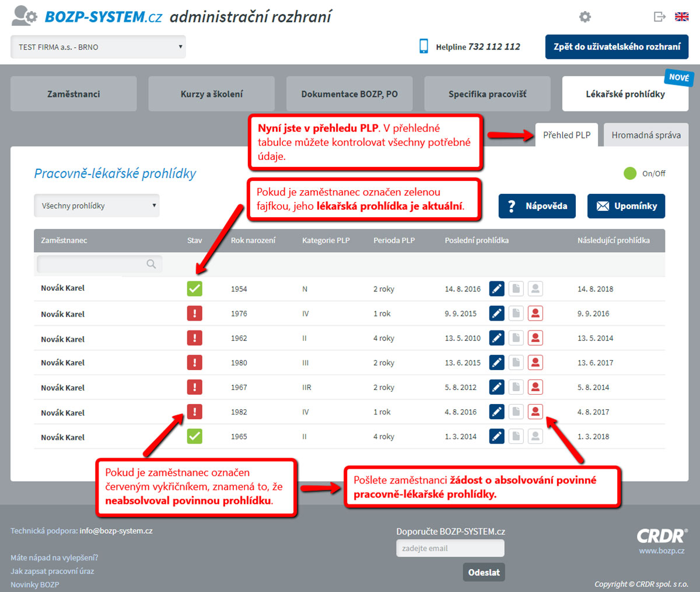Click the grey person icon in the 1954 row
The image size is (700, 592).
tap(535, 288)
